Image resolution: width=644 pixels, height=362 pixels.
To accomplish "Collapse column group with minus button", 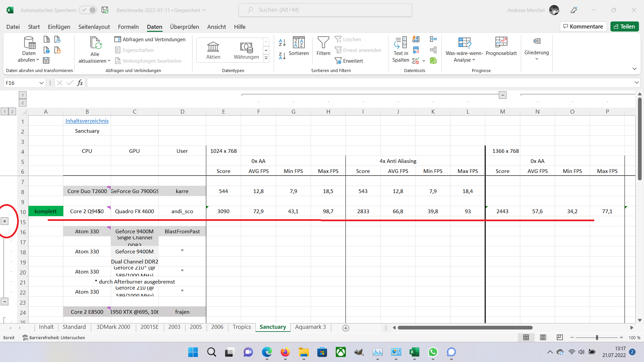I will [x=502, y=95].
